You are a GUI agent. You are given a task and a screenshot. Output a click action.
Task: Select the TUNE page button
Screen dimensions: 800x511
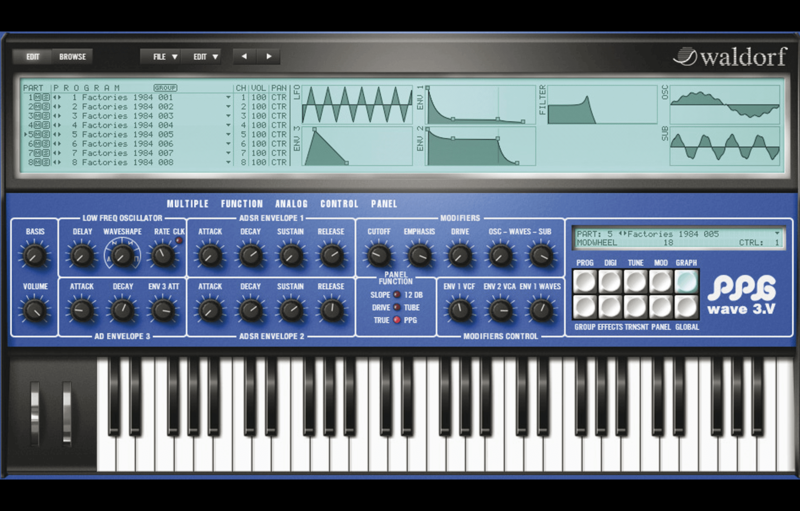tap(635, 281)
